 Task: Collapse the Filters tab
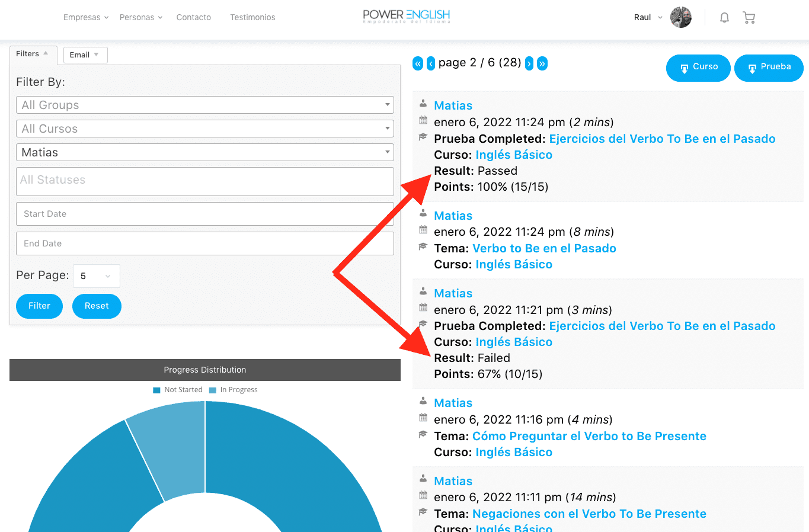33,54
